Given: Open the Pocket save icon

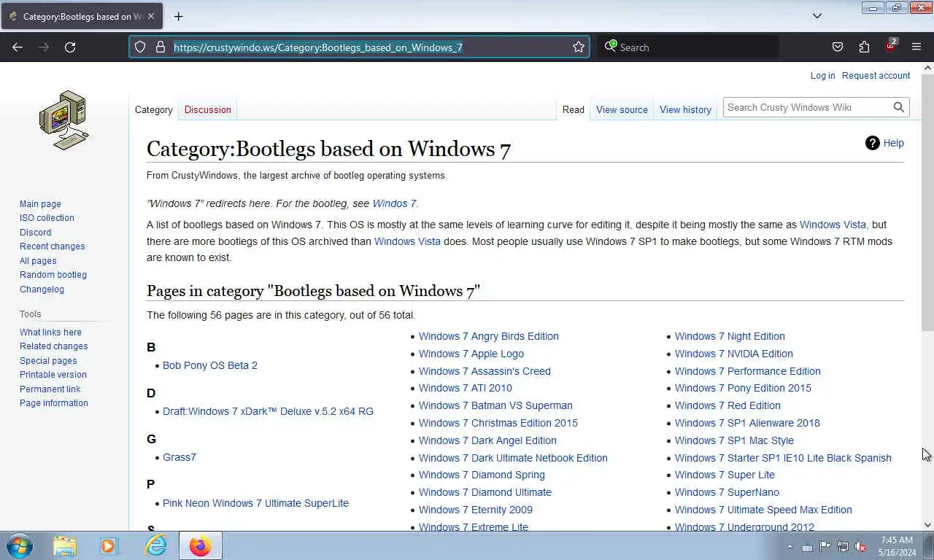Looking at the screenshot, I should click(x=838, y=47).
